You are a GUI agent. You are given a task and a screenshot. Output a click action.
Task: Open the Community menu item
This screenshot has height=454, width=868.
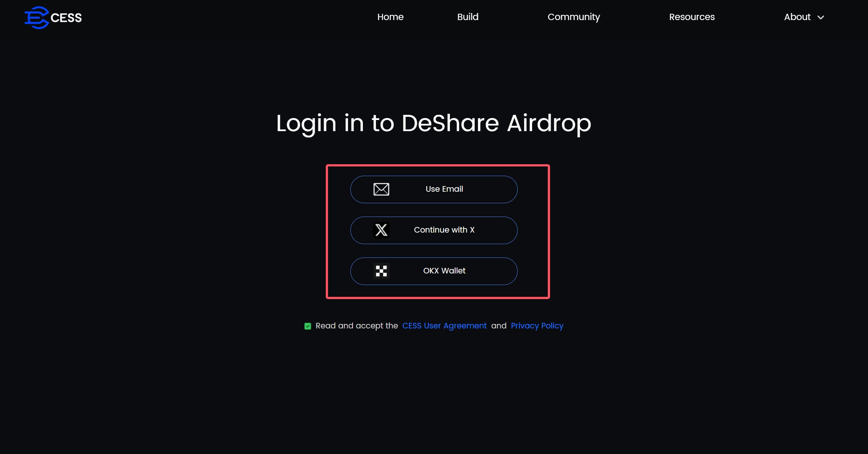573,17
